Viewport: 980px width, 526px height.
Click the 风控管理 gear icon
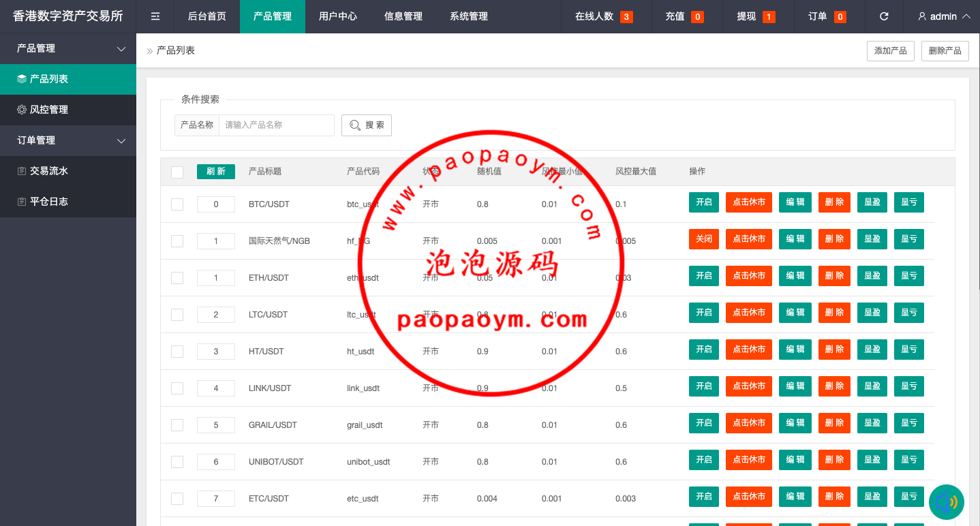tap(22, 110)
